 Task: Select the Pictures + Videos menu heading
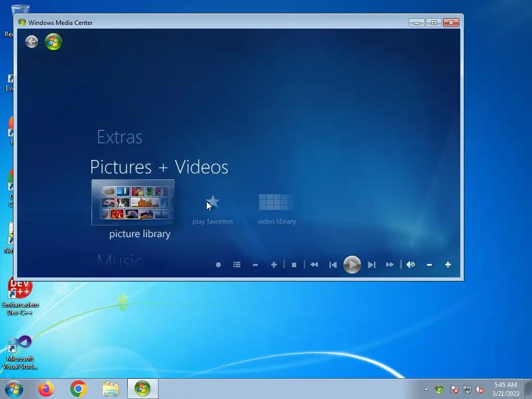pos(159,167)
